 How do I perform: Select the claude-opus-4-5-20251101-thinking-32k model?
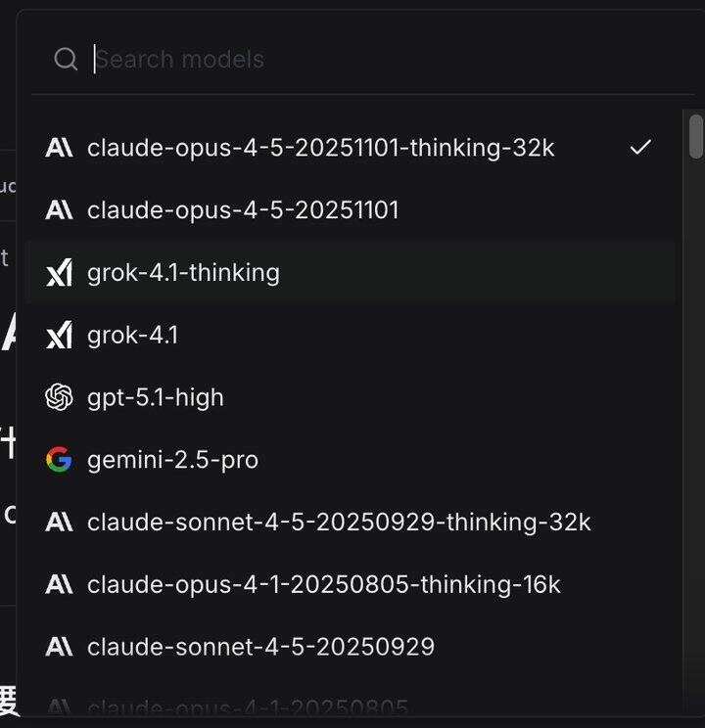(x=320, y=148)
